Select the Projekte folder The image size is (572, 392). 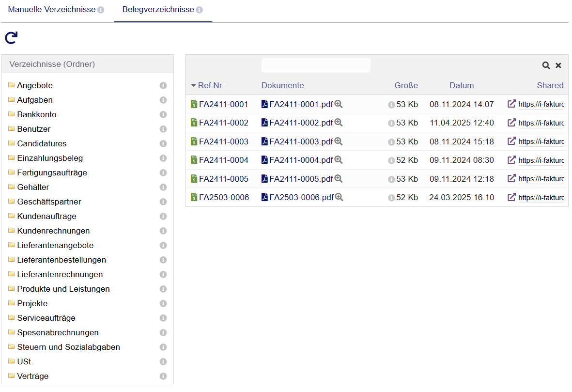[x=32, y=303]
